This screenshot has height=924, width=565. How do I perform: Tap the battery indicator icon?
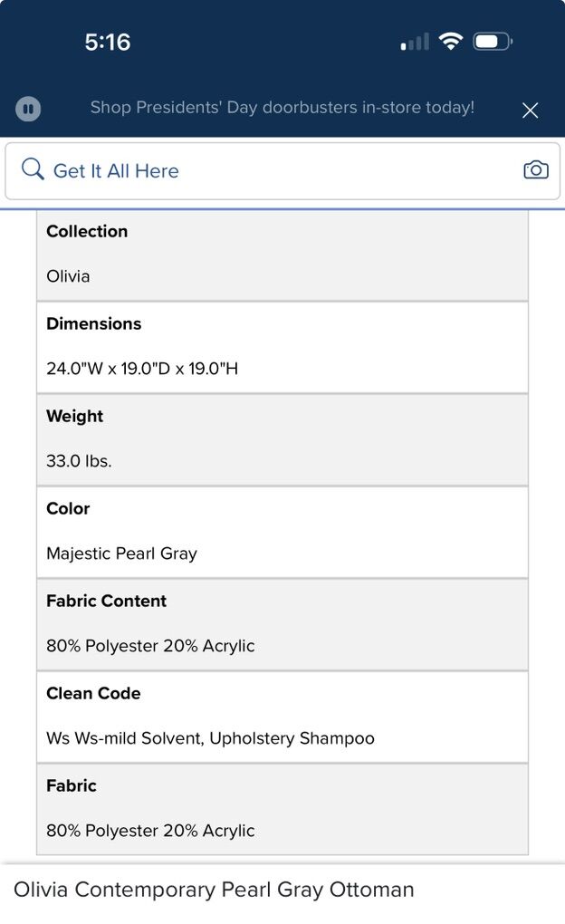pyautogui.click(x=492, y=42)
